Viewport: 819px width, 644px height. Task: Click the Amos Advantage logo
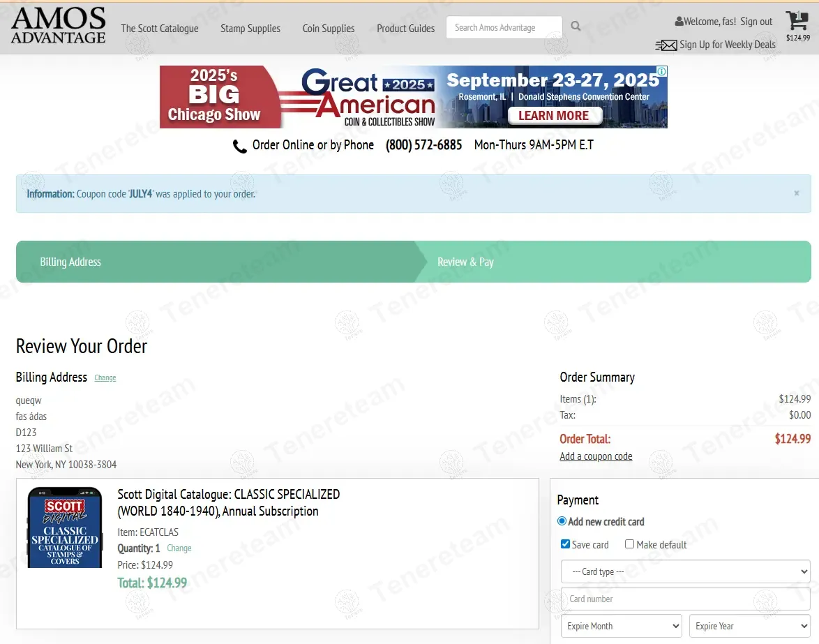[59, 27]
